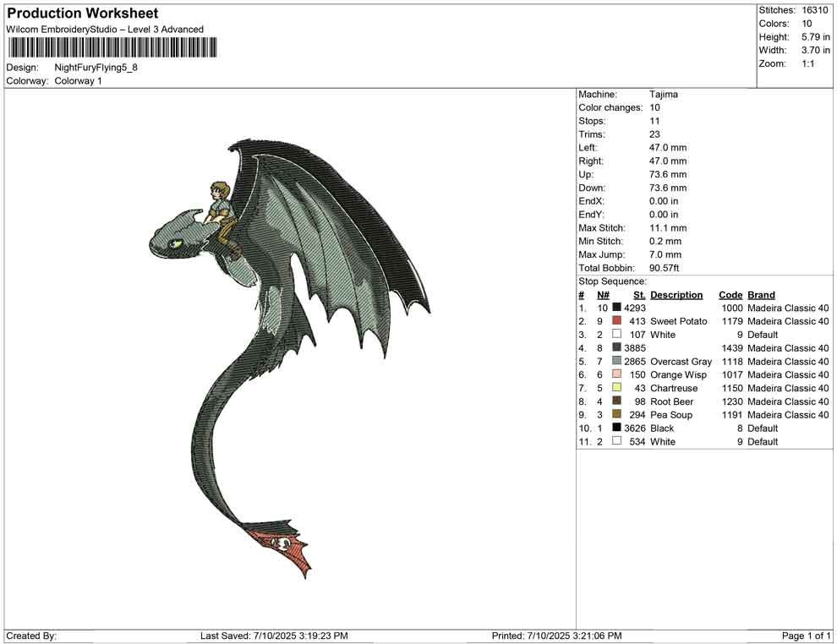This screenshot has width=837, height=644.
Task: Click thread code 1118
Action: coord(732,361)
